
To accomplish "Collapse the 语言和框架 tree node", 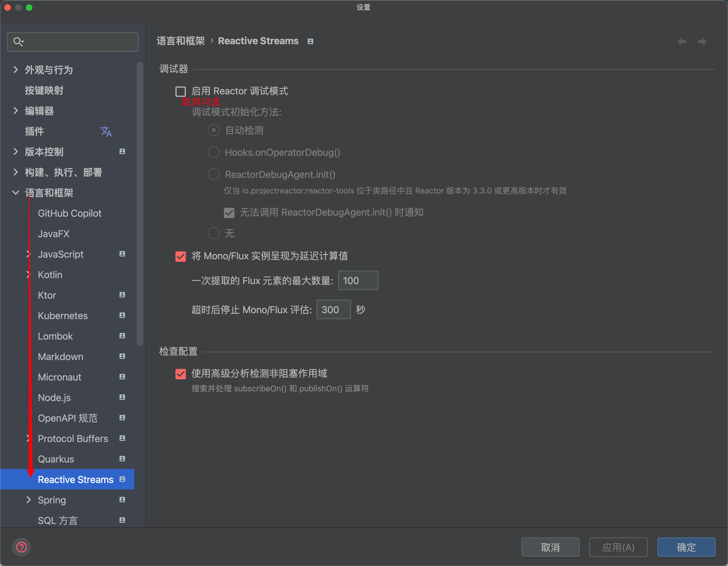I will (x=15, y=192).
